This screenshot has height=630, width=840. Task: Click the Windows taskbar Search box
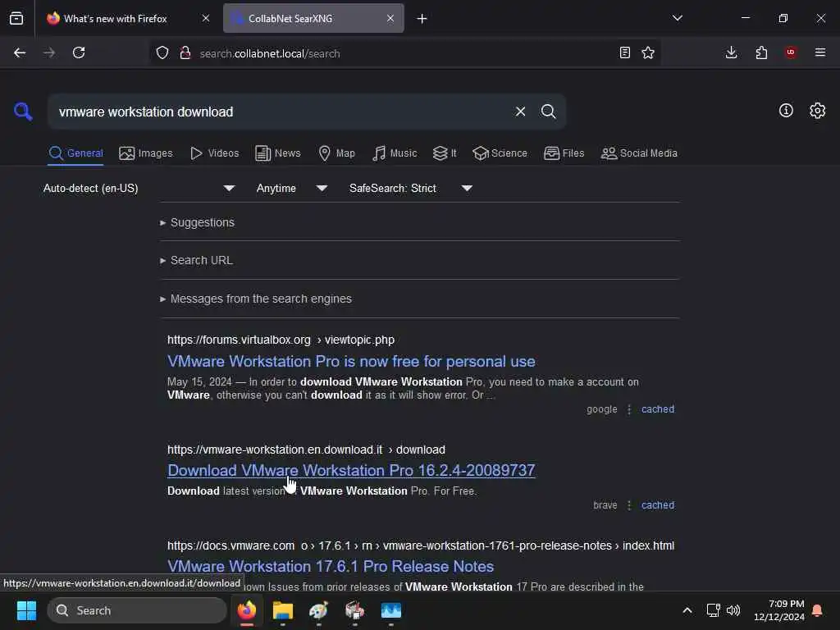[x=137, y=610]
